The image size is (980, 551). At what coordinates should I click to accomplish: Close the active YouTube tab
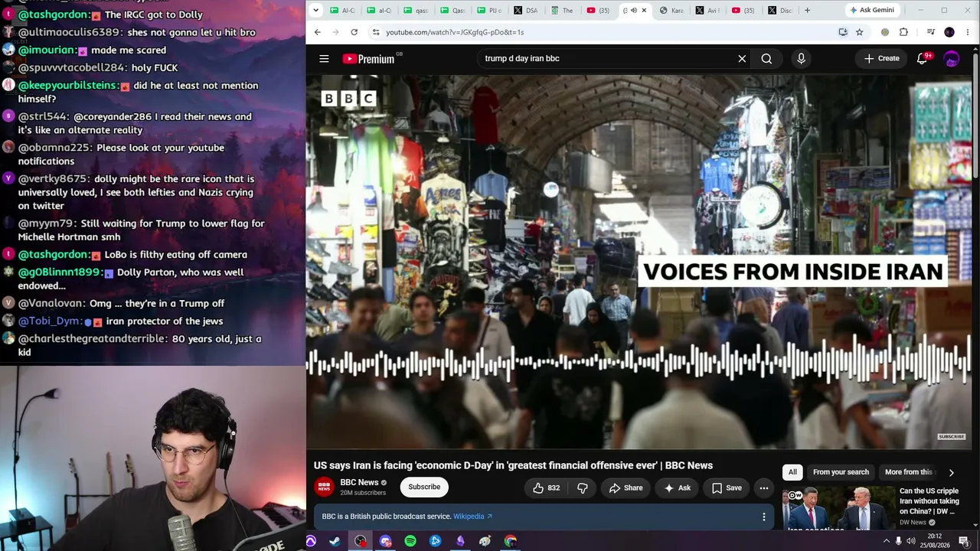644,11
